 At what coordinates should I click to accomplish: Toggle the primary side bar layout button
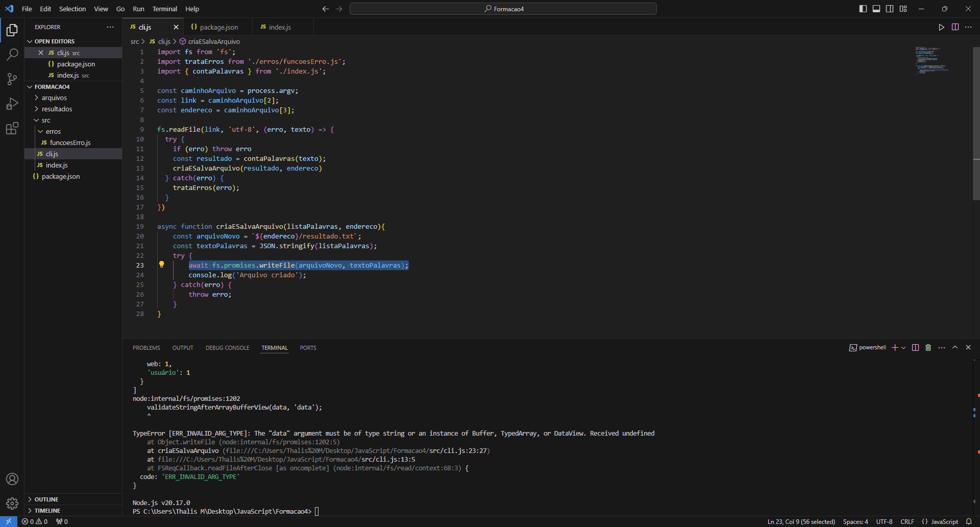pyautogui.click(x=863, y=9)
